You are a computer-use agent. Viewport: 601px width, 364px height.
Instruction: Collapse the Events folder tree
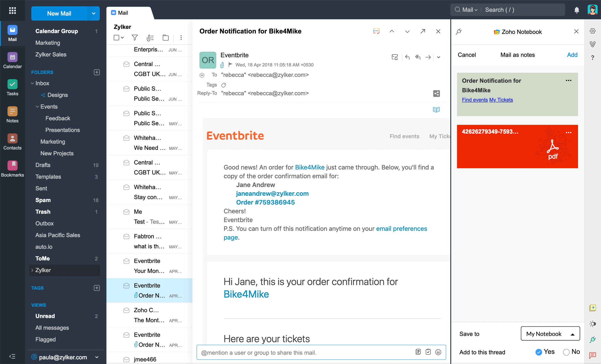click(37, 107)
